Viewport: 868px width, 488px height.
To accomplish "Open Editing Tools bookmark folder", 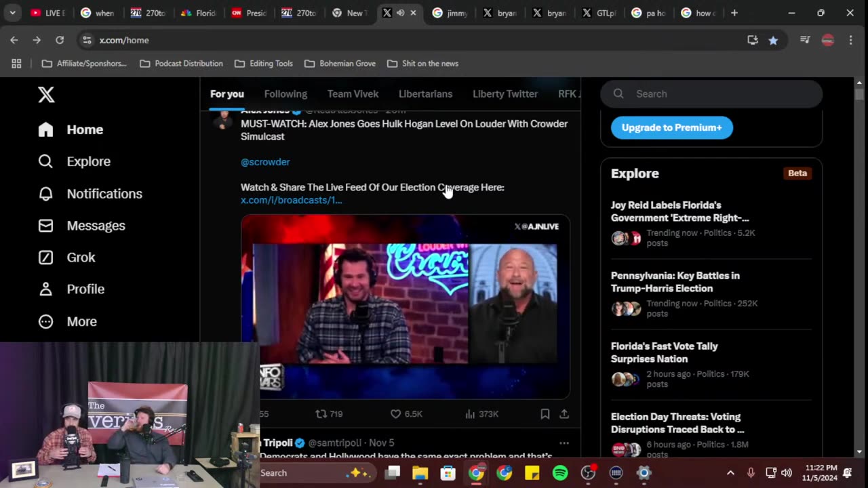I will point(264,63).
